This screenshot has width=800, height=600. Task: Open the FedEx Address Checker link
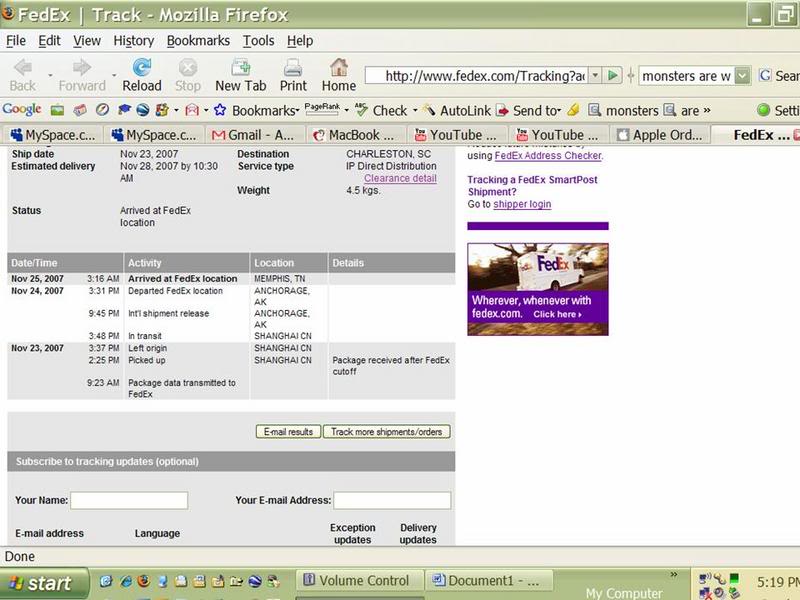click(548, 156)
